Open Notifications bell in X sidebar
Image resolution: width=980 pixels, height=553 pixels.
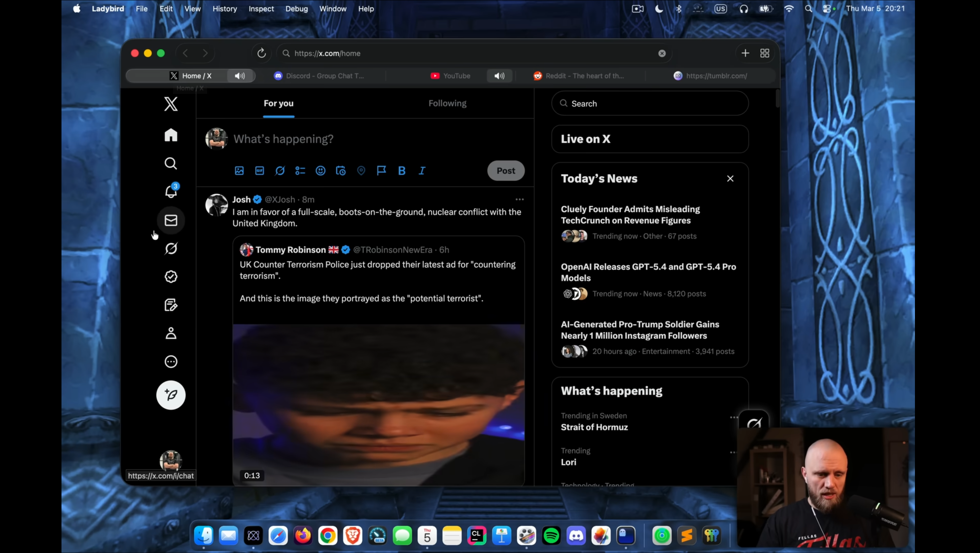click(171, 191)
